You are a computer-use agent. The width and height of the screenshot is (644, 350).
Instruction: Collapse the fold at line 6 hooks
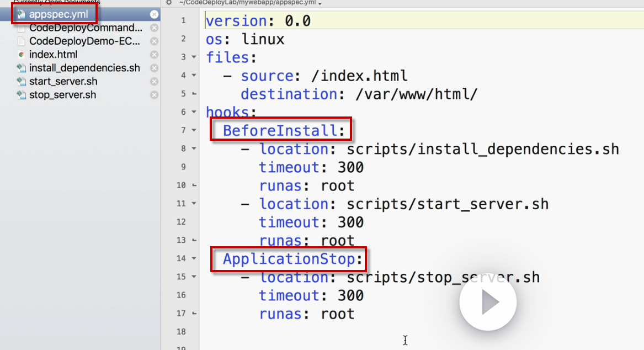(194, 112)
